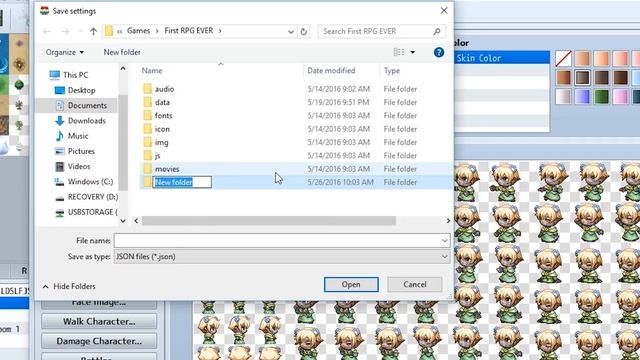The height and width of the screenshot is (360, 640).
Task: Click the search magnifier icon
Action: click(437, 31)
